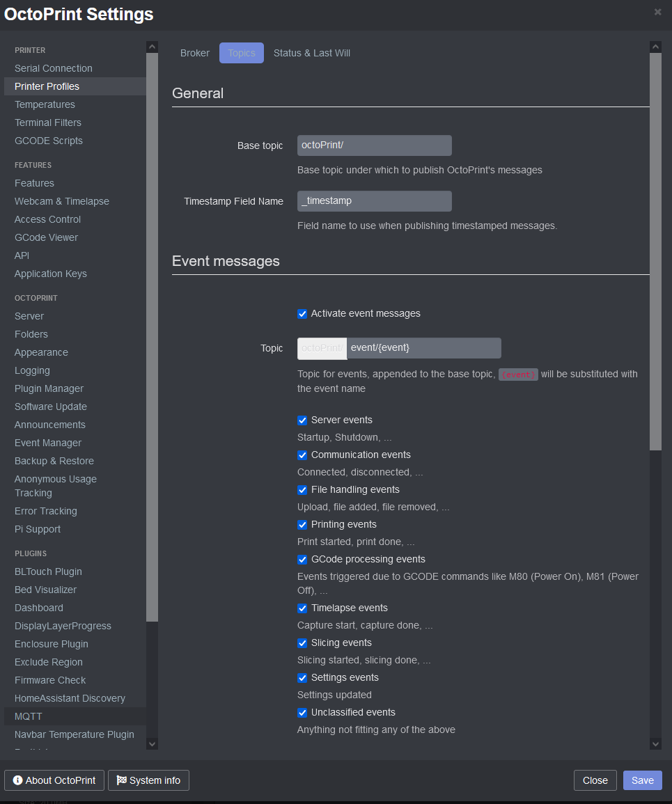Click the sidebar scroll-down arrow

(152, 743)
